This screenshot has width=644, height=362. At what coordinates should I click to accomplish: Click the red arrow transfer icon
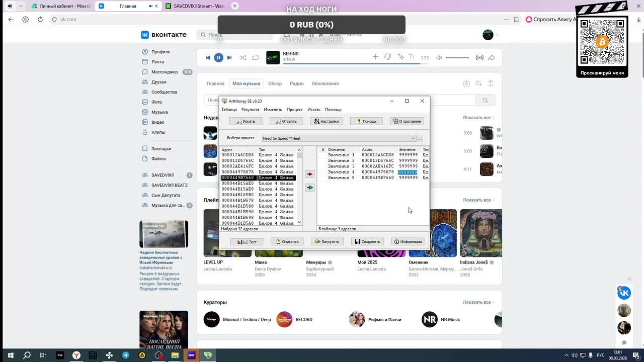point(310,174)
